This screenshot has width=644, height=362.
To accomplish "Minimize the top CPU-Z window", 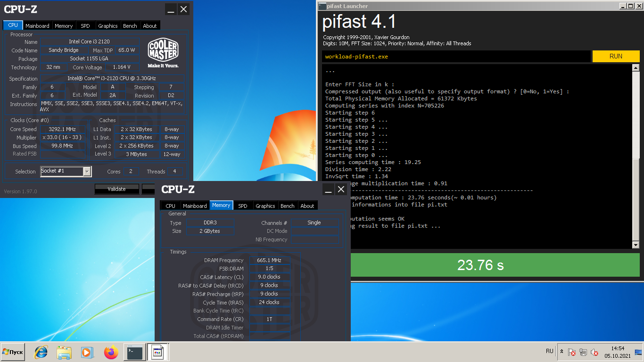I will [171, 9].
